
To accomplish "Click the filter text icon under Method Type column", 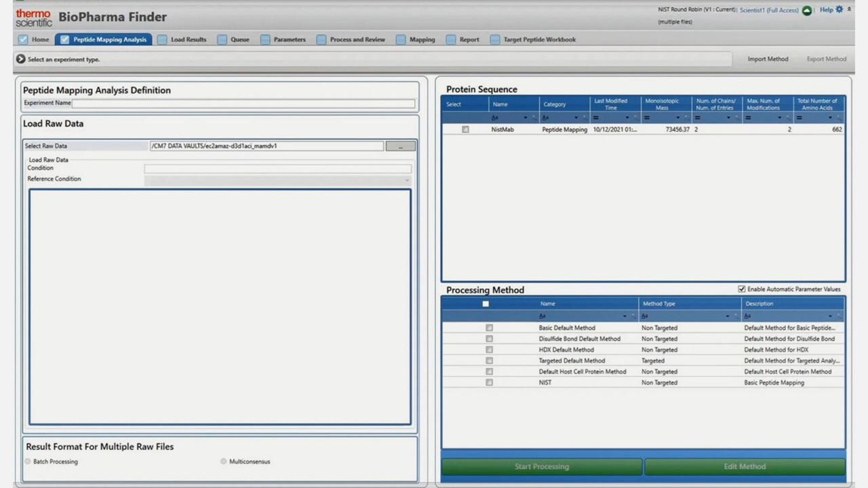I will (645, 316).
